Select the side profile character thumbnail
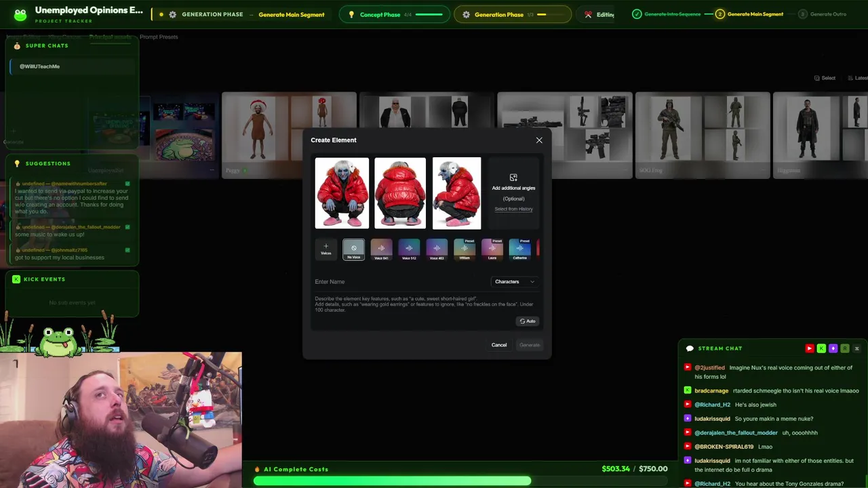 click(x=456, y=193)
